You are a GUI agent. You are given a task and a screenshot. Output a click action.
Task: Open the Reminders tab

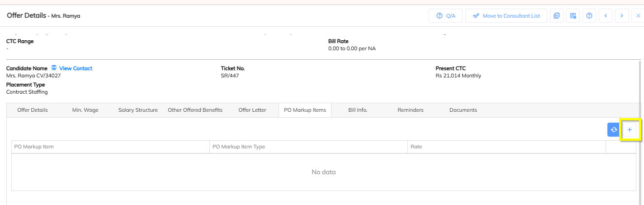[x=410, y=110]
